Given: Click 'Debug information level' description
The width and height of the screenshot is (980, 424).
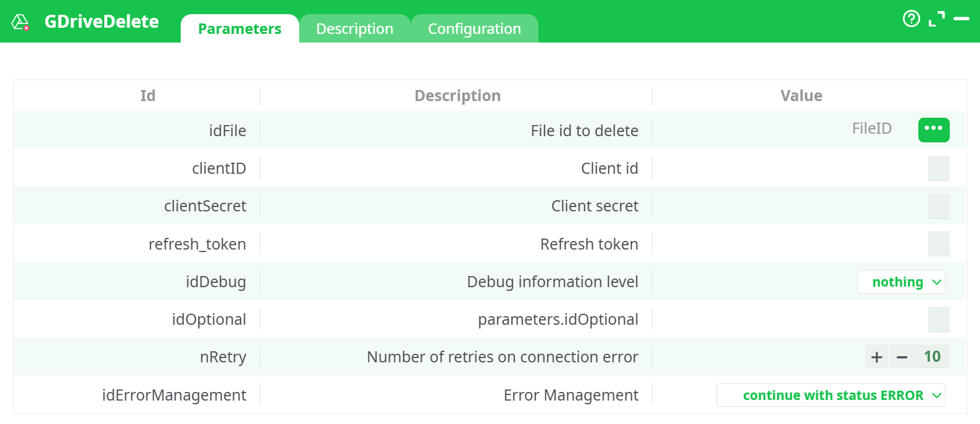Looking at the screenshot, I should tap(553, 282).
